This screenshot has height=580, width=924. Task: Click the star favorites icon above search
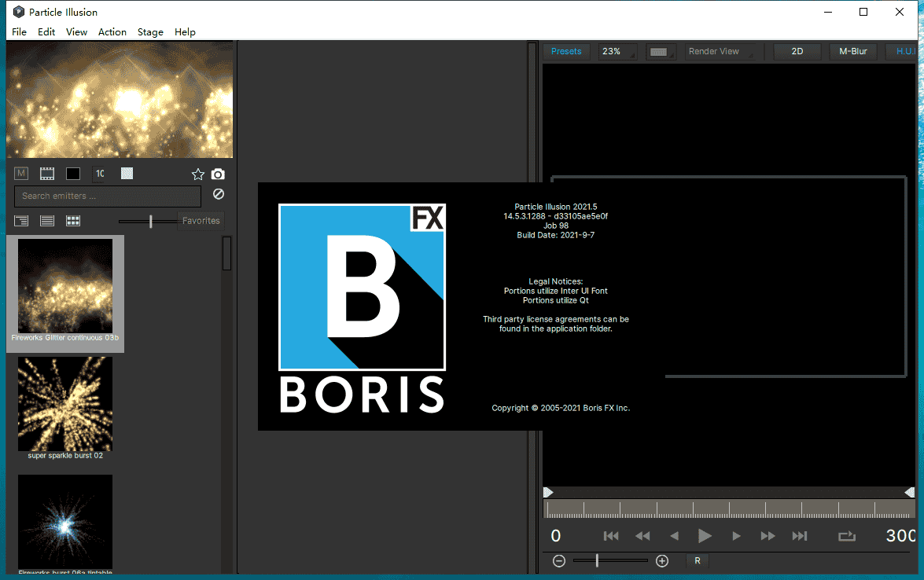(198, 174)
